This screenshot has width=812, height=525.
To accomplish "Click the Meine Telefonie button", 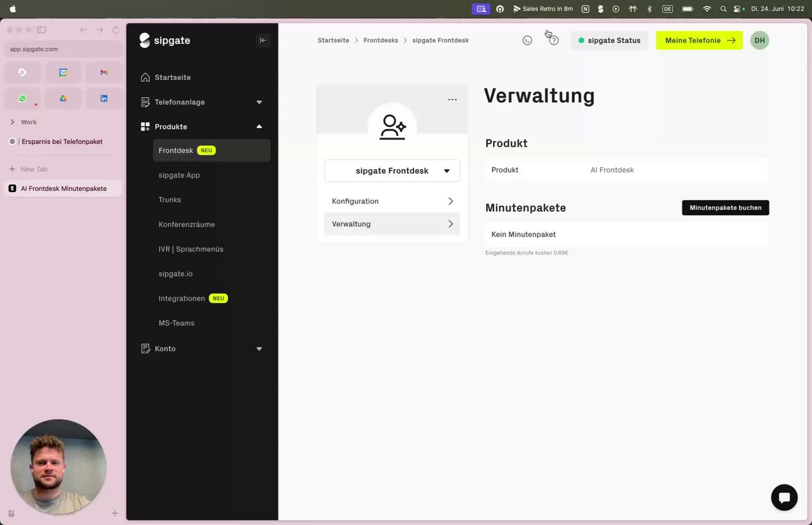I will 699,41.
